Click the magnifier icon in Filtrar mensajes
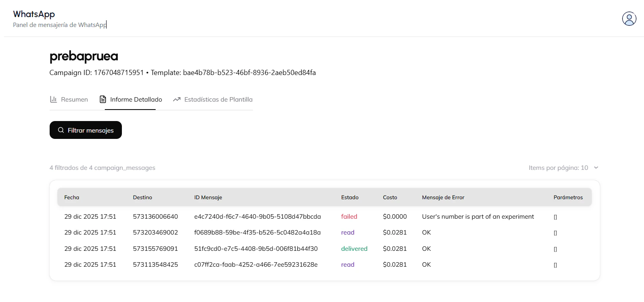 pyautogui.click(x=61, y=130)
